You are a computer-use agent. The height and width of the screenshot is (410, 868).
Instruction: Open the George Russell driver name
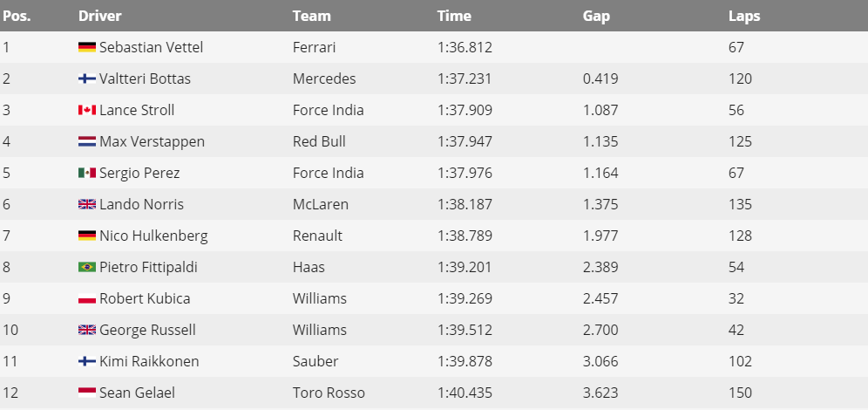(147, 331)
